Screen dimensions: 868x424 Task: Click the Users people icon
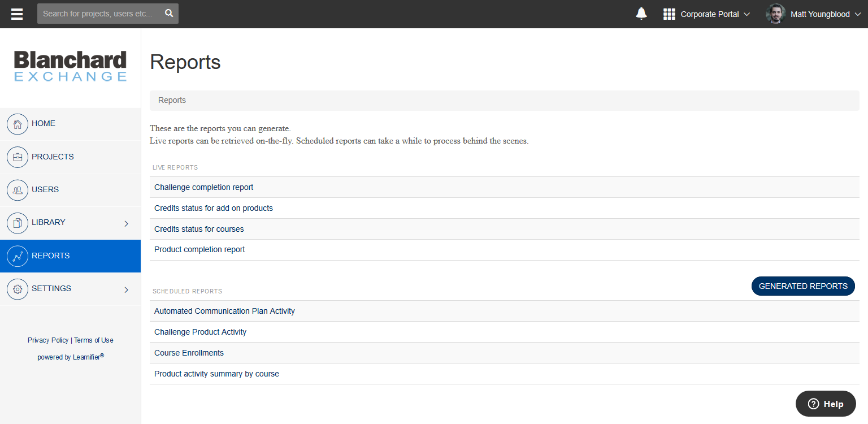pyautogui.click(x=18, y=190)
